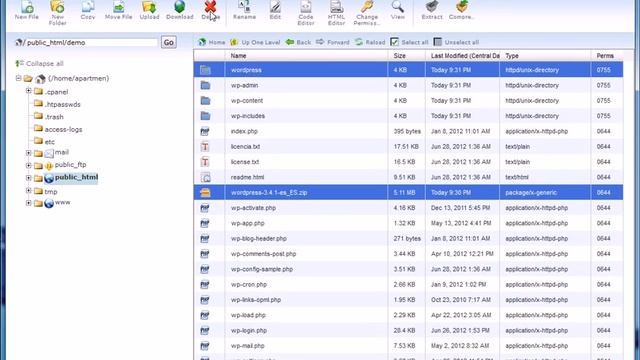The width and height of the screenshot is (640, 360).
Task: Open the Code Editor
Action: pyautogui.click(x=306, y=12)
